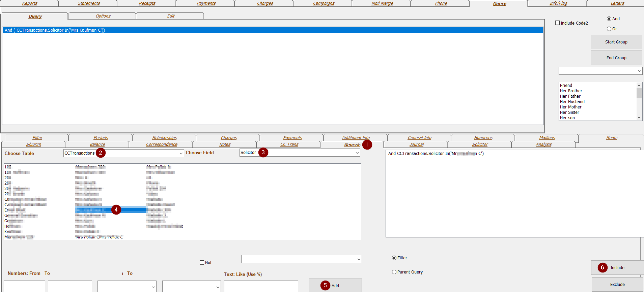Select the Or radio button

[609, 29]
